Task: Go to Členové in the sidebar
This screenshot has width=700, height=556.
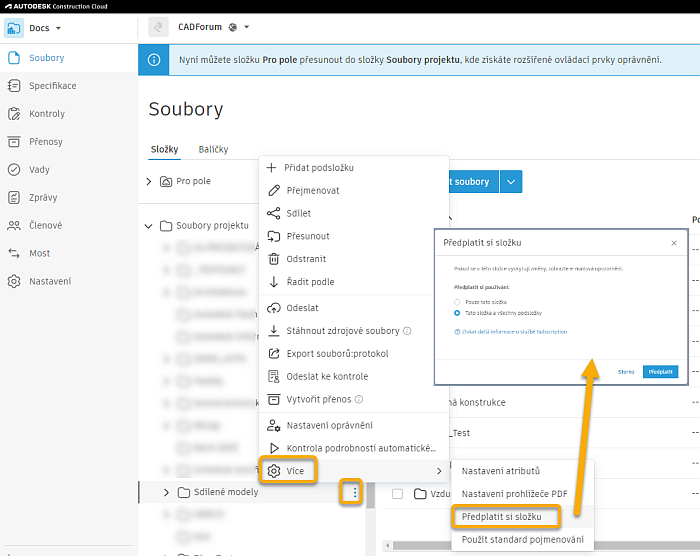Action: (x=45, y=226)
